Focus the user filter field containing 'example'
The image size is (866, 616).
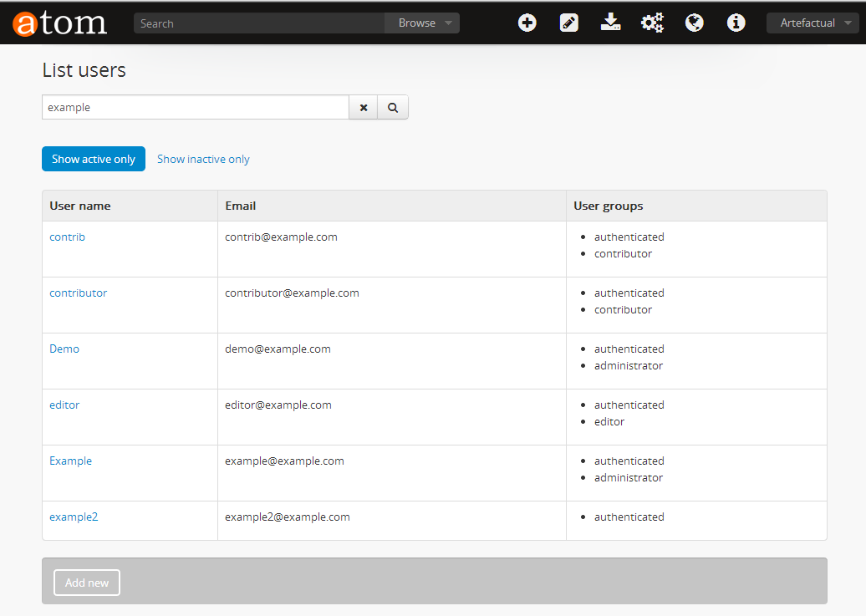tap(195, 108)
